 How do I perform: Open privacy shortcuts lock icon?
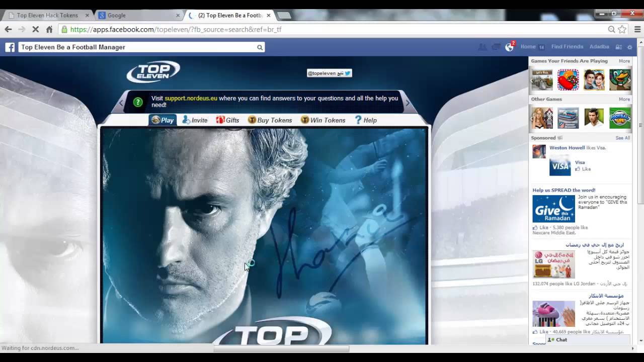tap(619, 47)
